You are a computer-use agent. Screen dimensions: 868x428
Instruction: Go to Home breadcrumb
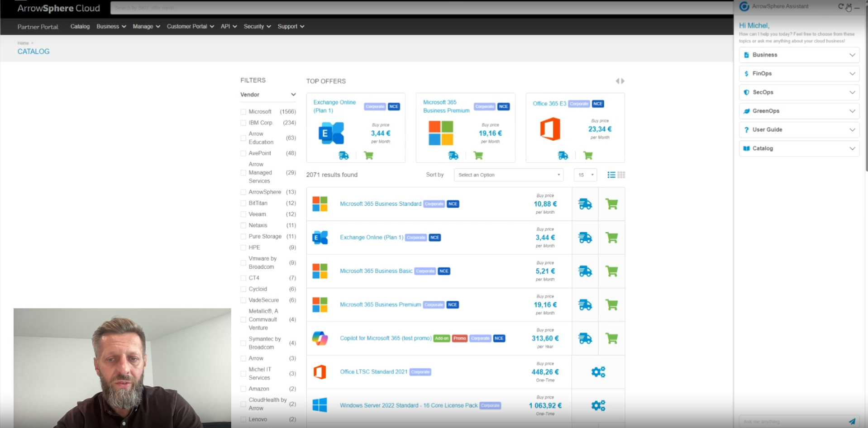pyautogui.click(x=23, y=43)
